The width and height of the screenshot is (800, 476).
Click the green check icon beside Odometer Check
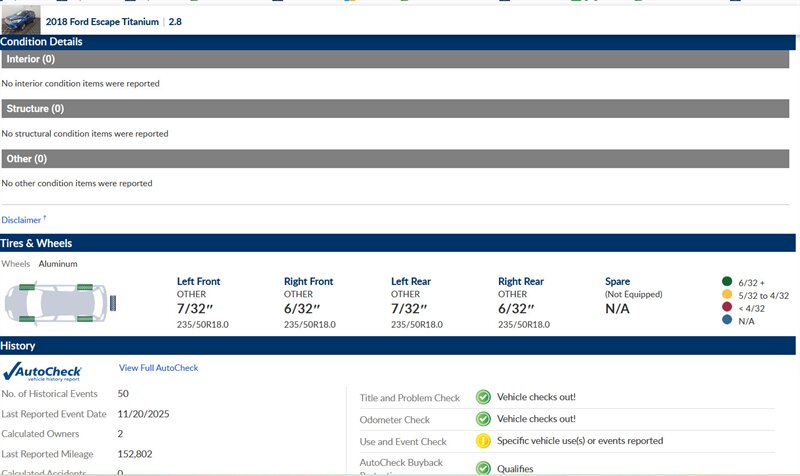point(483,419)
